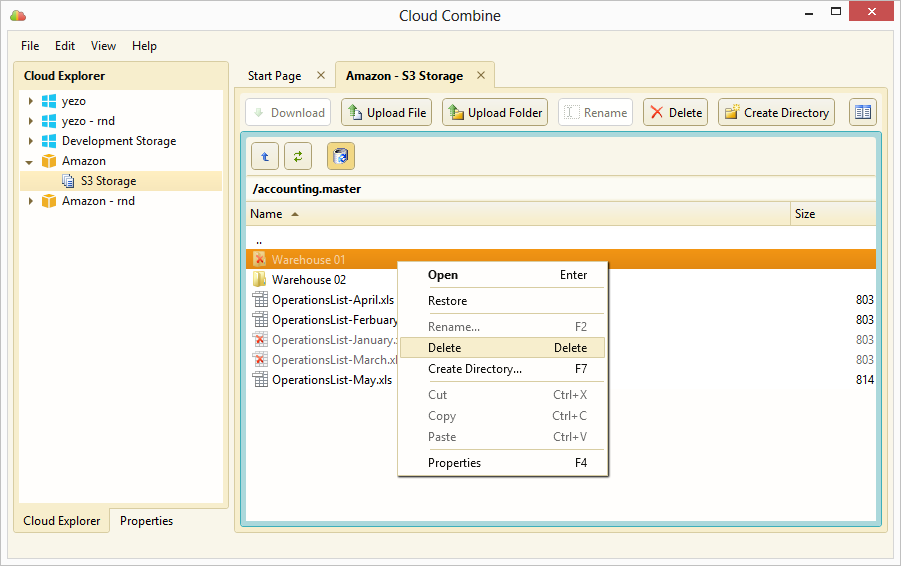
Task: Expand the yezo tree node
Action: 30,101
